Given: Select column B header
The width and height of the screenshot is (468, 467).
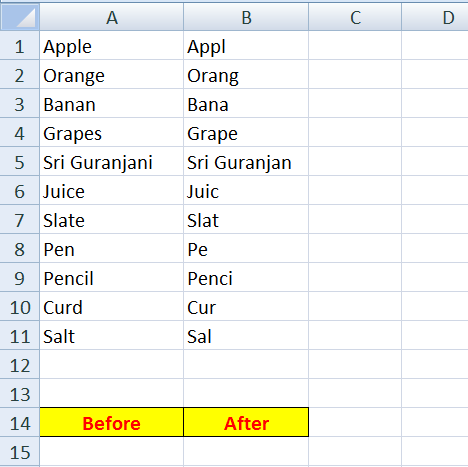Looking at the screenshot, I should pyautogui.click(x=246, y=17).
